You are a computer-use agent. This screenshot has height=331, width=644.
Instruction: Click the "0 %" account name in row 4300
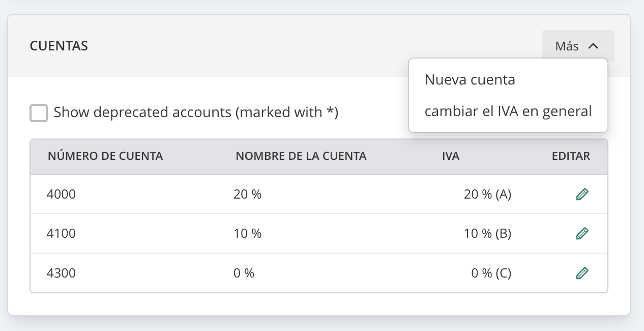point(244,273)
